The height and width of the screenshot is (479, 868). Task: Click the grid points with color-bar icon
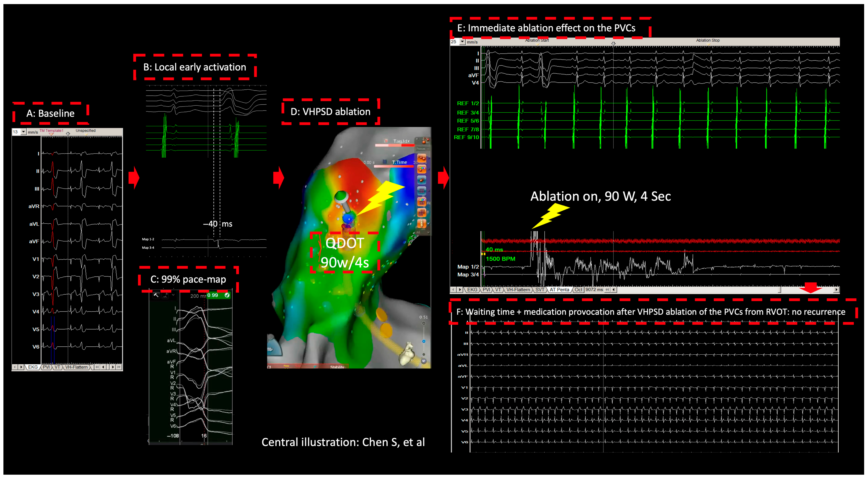pos(422,202)
